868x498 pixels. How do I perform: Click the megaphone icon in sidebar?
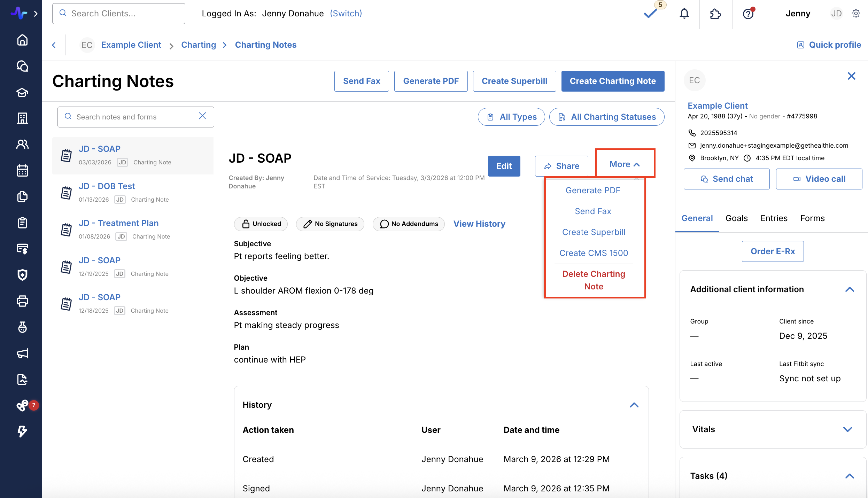click(22, 353)
